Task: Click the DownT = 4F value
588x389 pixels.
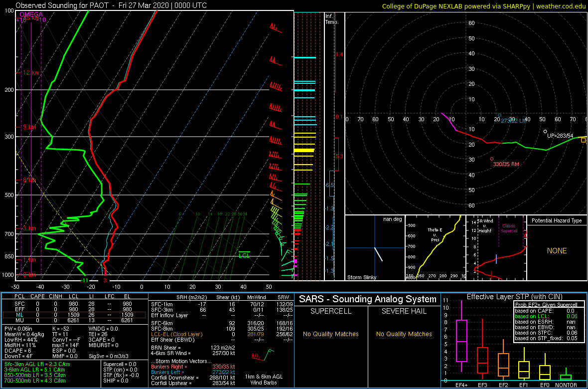Action: (x=19, y=357)
